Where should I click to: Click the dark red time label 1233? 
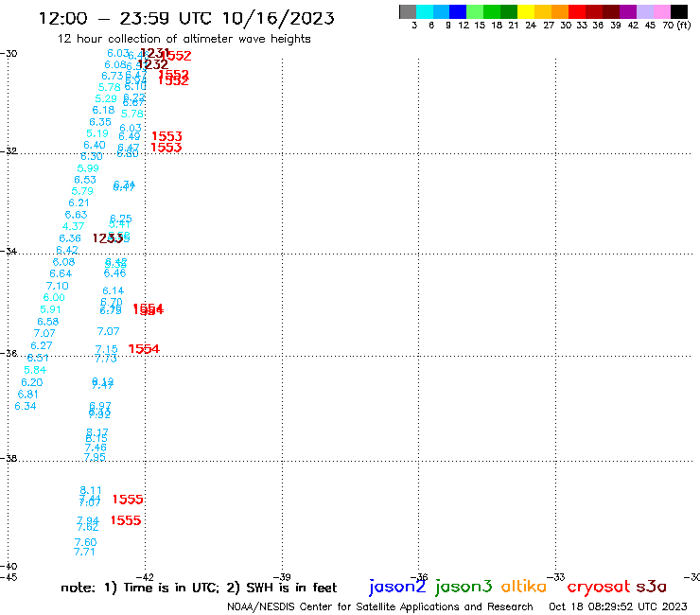[x=108, y=238]
